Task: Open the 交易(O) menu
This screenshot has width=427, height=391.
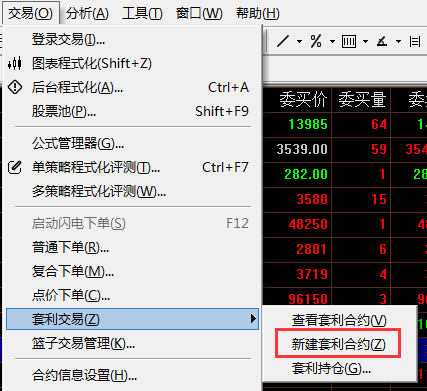Action: pyautogui.click(x=30, y=13)
